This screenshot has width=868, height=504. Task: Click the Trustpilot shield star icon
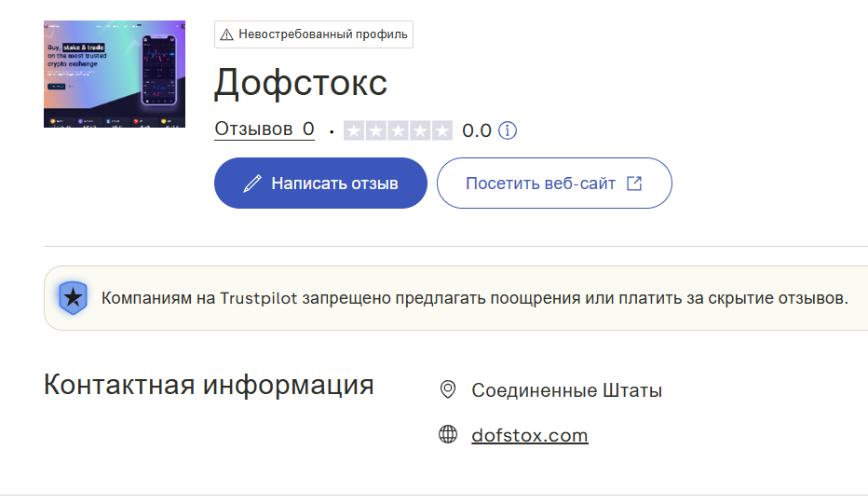[x=73, y=298]
